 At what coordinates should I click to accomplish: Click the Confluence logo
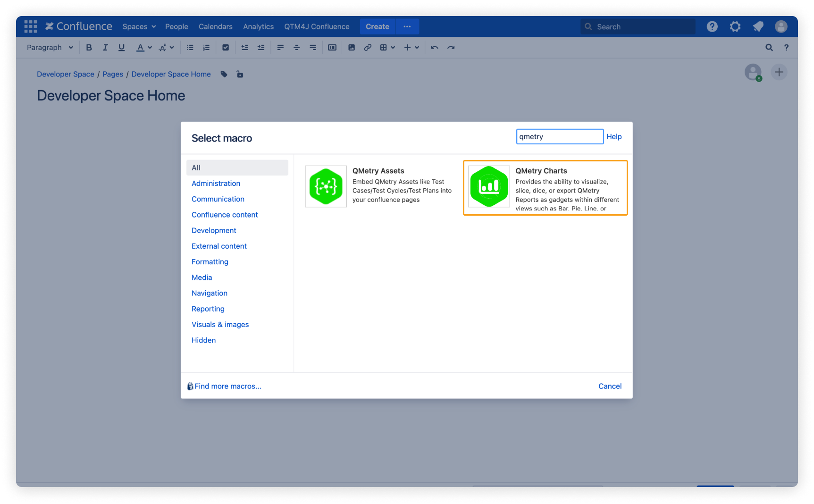tap(79, 26)
